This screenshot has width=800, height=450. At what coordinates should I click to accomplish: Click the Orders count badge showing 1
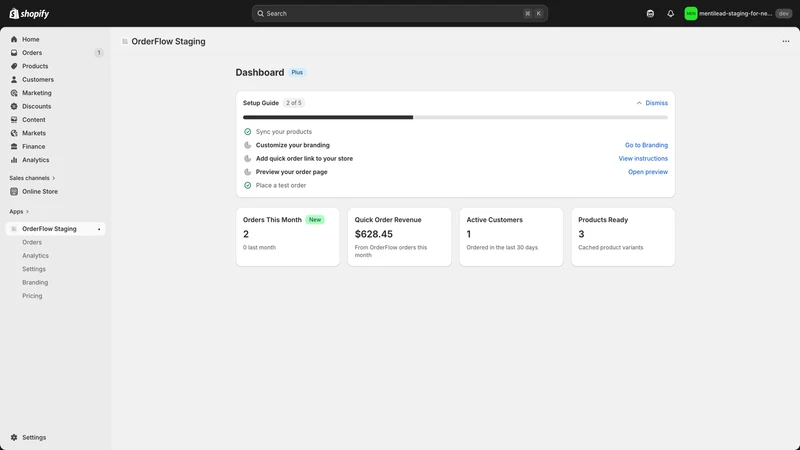(99, 53)
